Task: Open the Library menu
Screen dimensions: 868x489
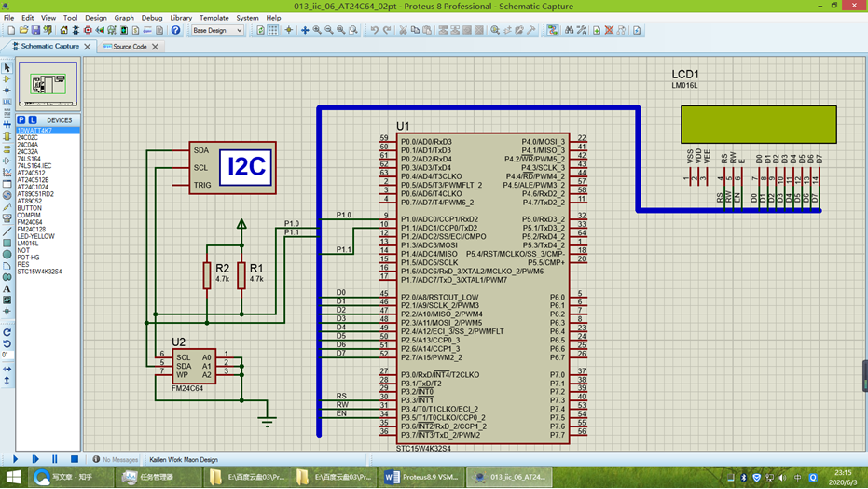Action: click(x=181, y=18)
